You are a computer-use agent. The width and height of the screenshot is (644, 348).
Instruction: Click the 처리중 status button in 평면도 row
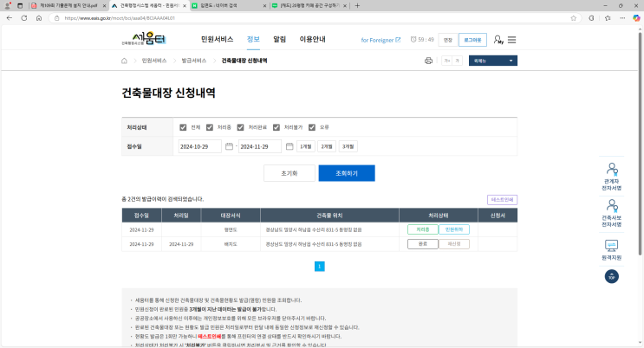click(x=423, y=229)
